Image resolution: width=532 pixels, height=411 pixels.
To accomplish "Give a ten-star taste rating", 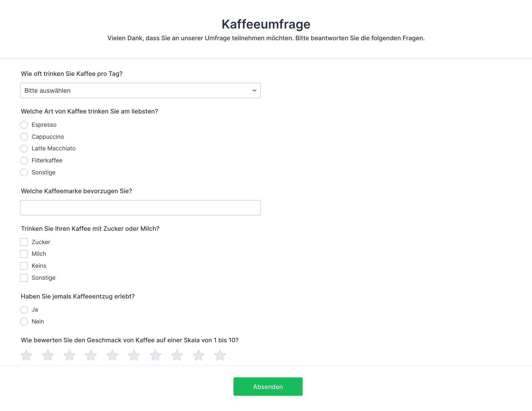I will (220, 355).
